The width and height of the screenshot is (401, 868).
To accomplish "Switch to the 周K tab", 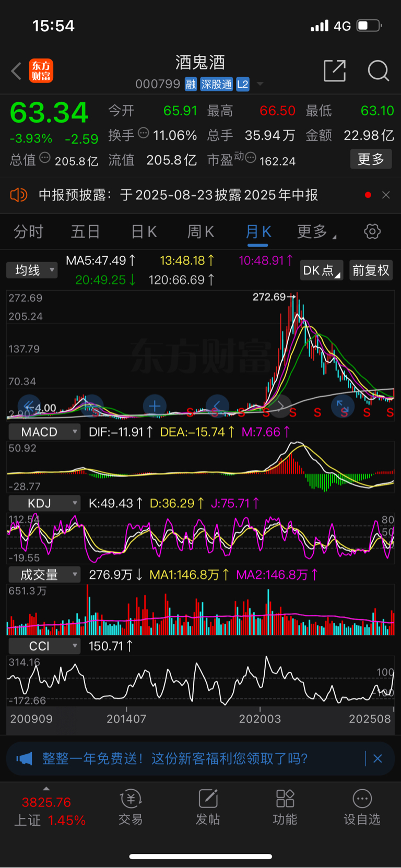I will 200,232.
